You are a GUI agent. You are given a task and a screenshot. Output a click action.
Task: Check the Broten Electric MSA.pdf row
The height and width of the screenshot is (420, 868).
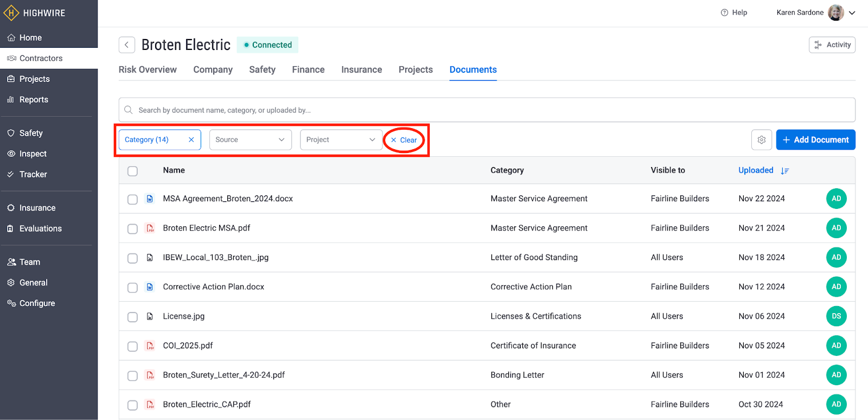pyautogui.click(x=132, y=228)
